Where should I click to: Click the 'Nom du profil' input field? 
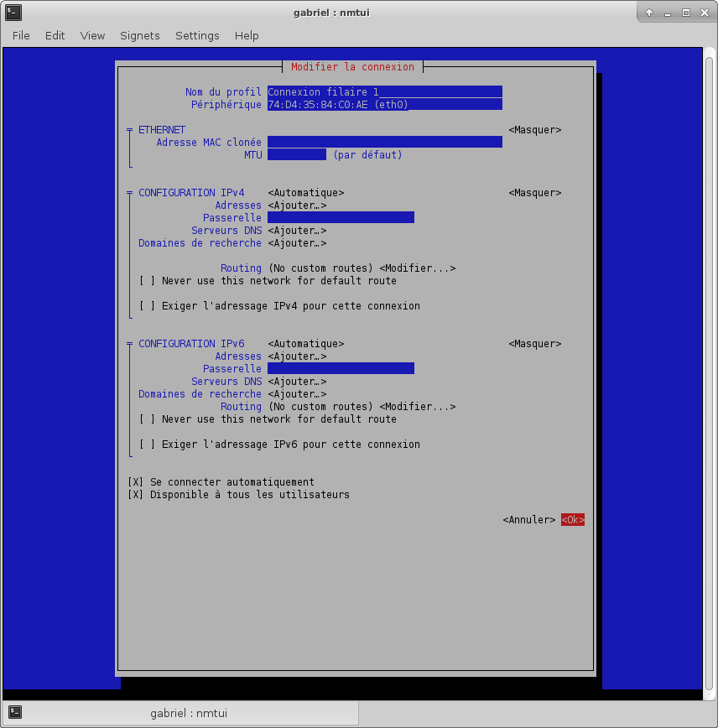point(384,91)
